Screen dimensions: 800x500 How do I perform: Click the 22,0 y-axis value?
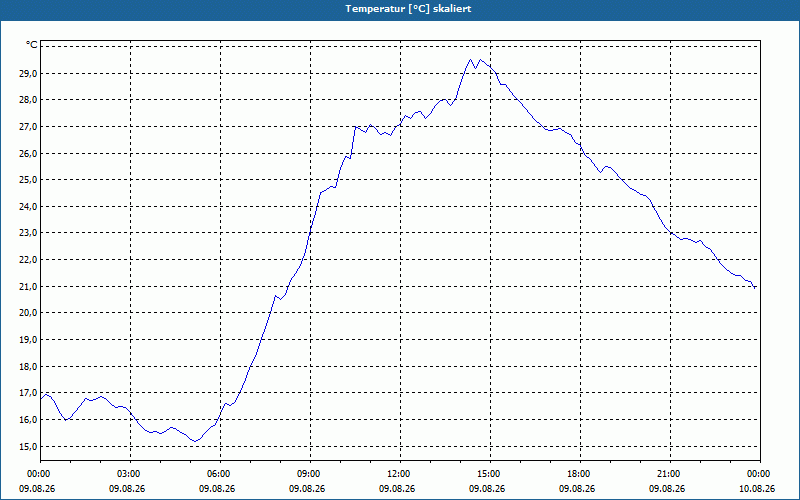pyautogui.click(x=29, y=260)
